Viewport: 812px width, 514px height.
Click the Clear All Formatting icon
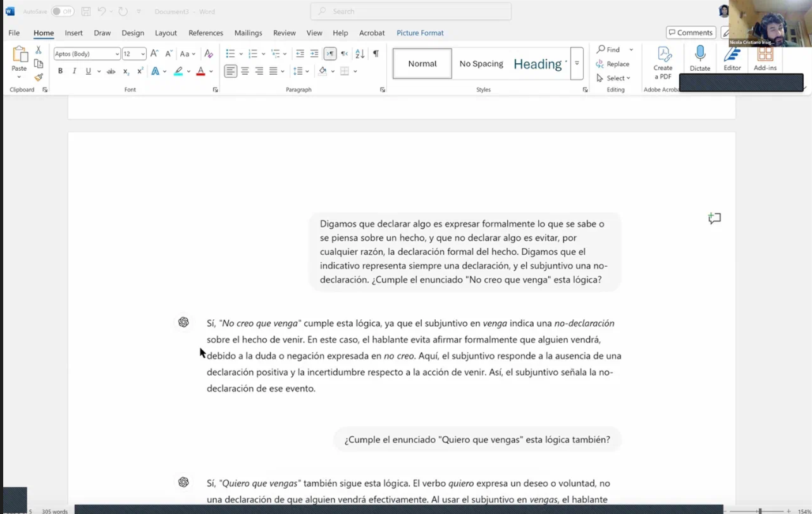coord(209,54)
